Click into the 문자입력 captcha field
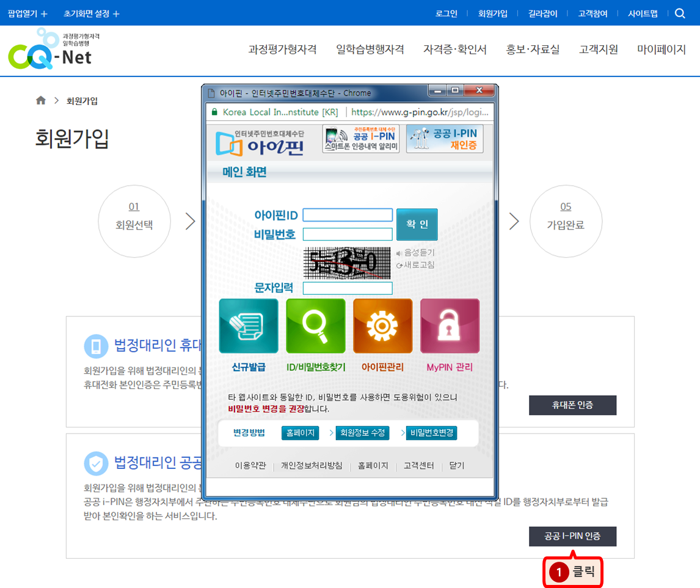700x588 pixels. tap(348, 288)
